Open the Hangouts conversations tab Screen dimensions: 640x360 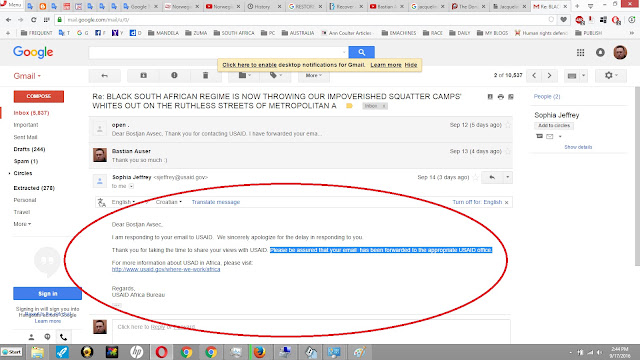[47, 337]
